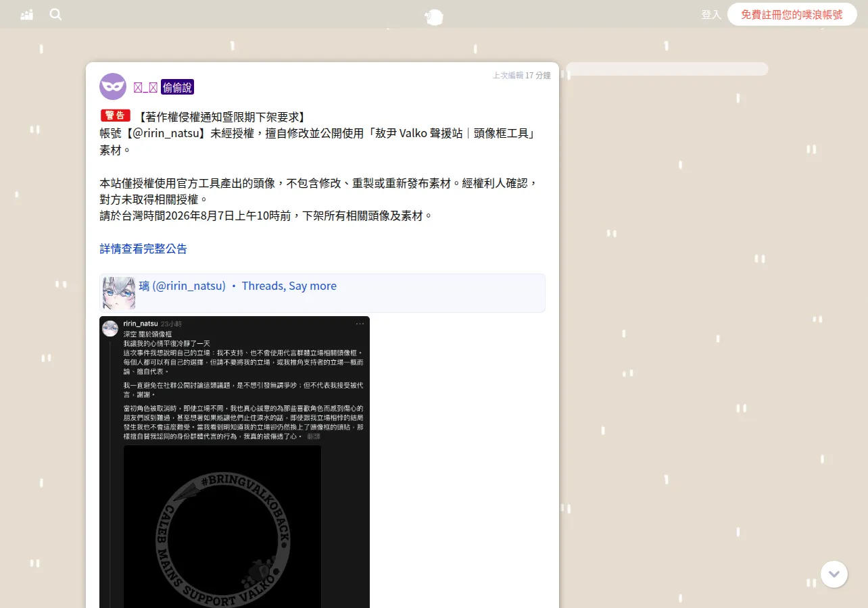The height and width of the screenshot is (608, 868).
Task: Open 詳情查看完整公告 link
Action: point(143,249)
